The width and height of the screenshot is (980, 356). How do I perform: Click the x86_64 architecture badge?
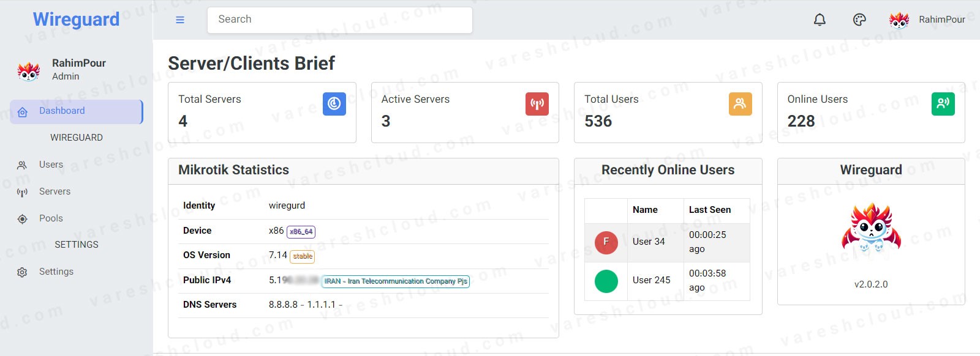point(301,232)
